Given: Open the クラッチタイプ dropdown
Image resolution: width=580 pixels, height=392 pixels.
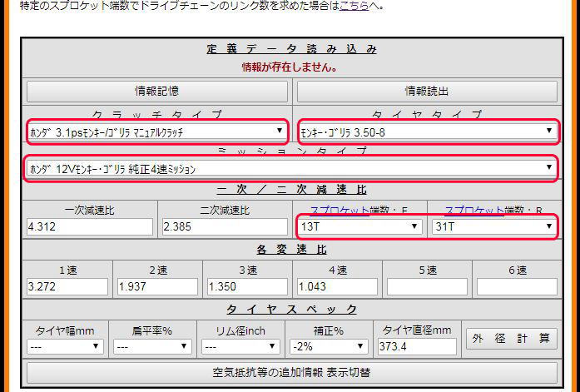Looking at the screenshot, I should coord(157,131).
